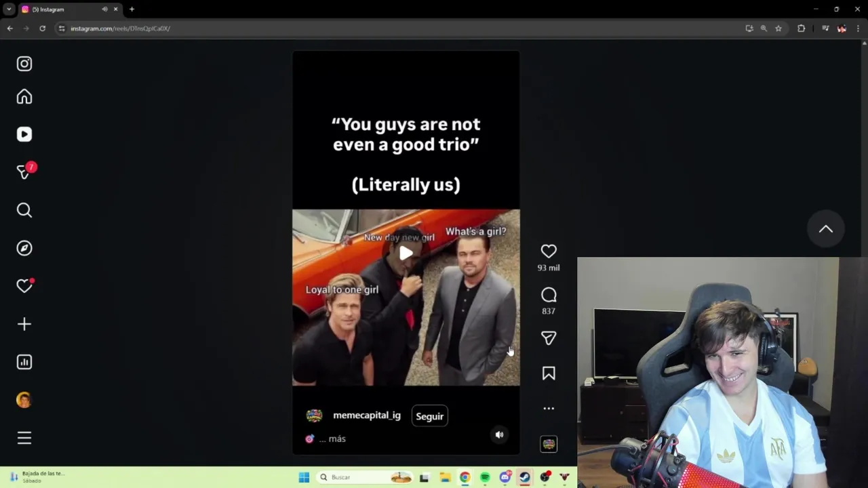Image resolution: width=868 pixels, height=488 pixels.
Task: Open the Chrome profile avatar
Action: (x=842, y=28)
